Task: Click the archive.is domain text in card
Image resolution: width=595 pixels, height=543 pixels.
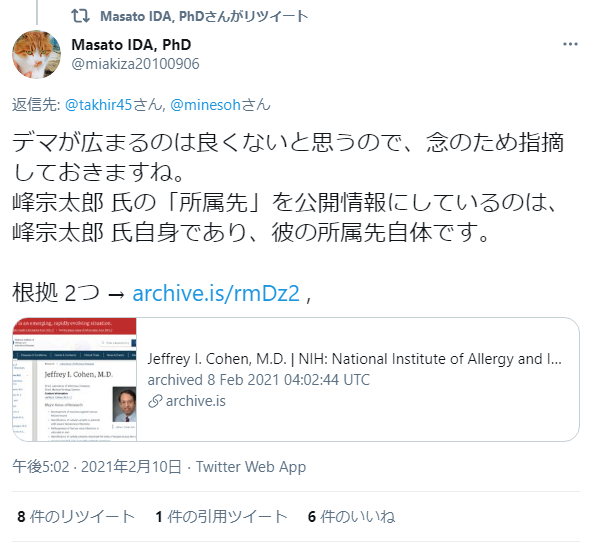Action: (195, 401)
